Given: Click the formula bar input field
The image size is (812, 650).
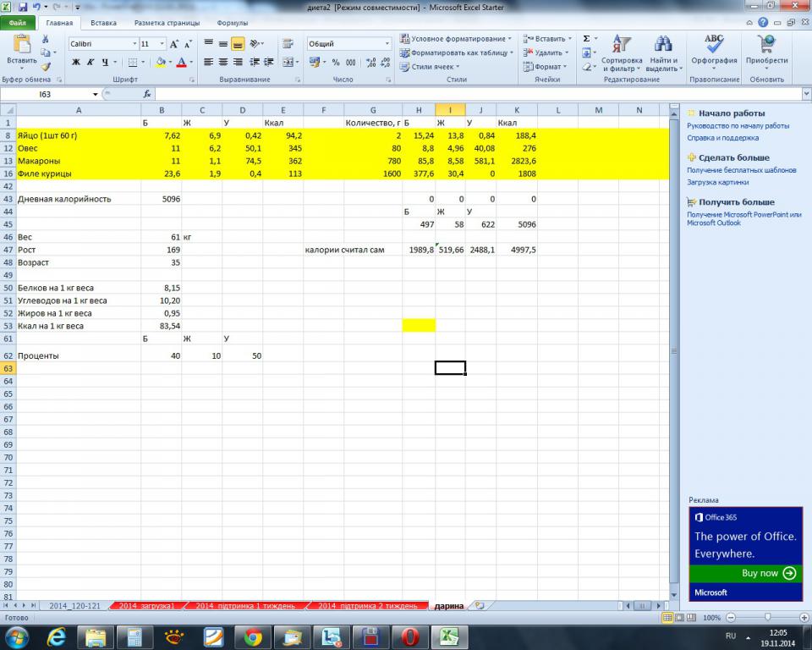Looking at the screenshot, I should tap(406, 94).
